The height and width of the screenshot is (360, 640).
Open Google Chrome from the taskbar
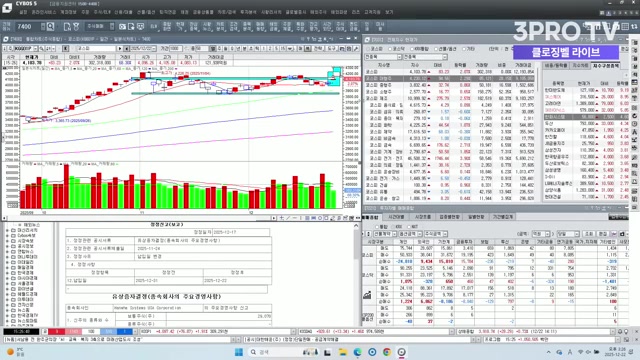click(x=387, y=352)
